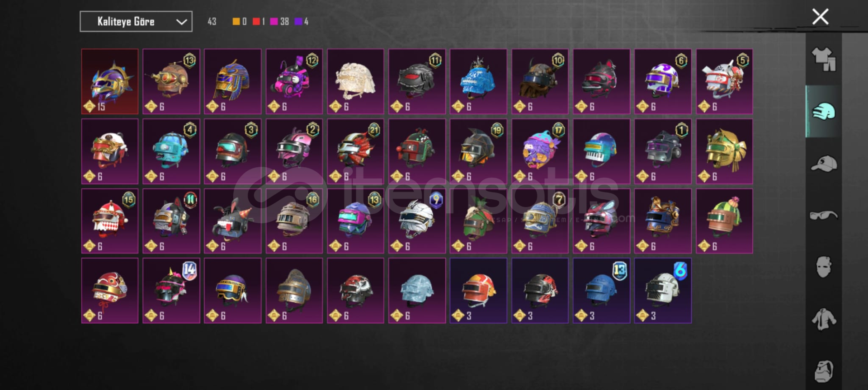
Task: Select the piano keyboard helmet
Action: pyautogui.click(x=601, y=151)
